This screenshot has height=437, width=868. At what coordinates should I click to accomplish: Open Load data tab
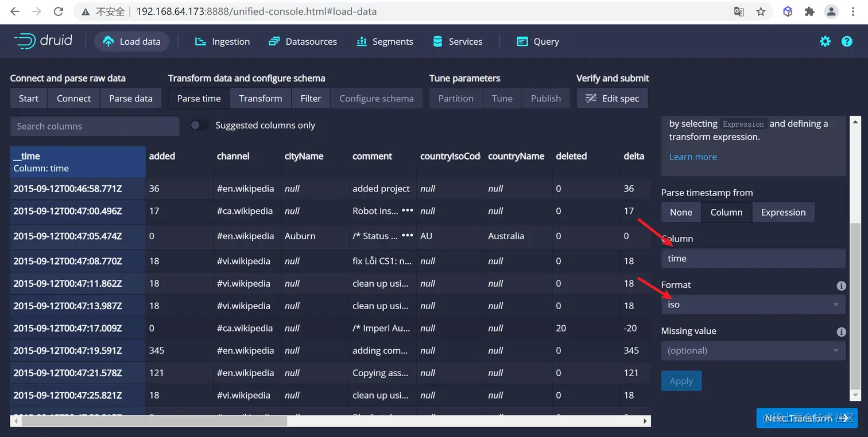(x=131, y=41)
